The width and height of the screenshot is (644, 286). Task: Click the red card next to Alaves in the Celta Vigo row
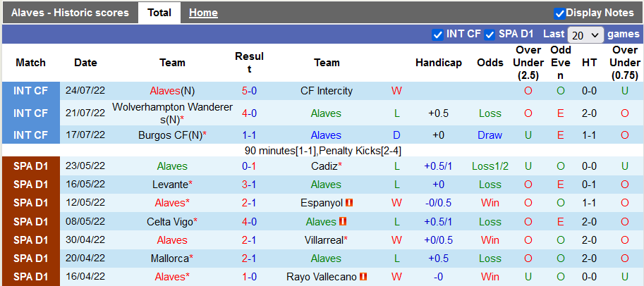click(x=341, y=222)
